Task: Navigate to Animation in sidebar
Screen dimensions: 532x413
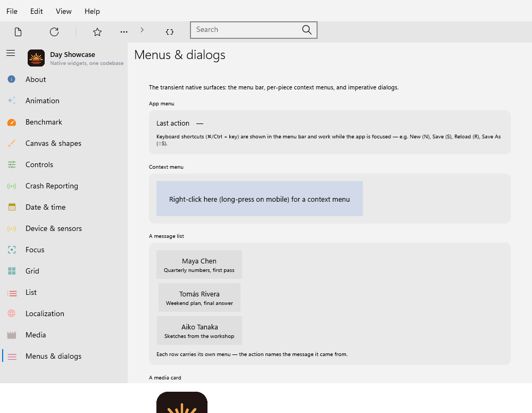Action: [x=43, y=101]
